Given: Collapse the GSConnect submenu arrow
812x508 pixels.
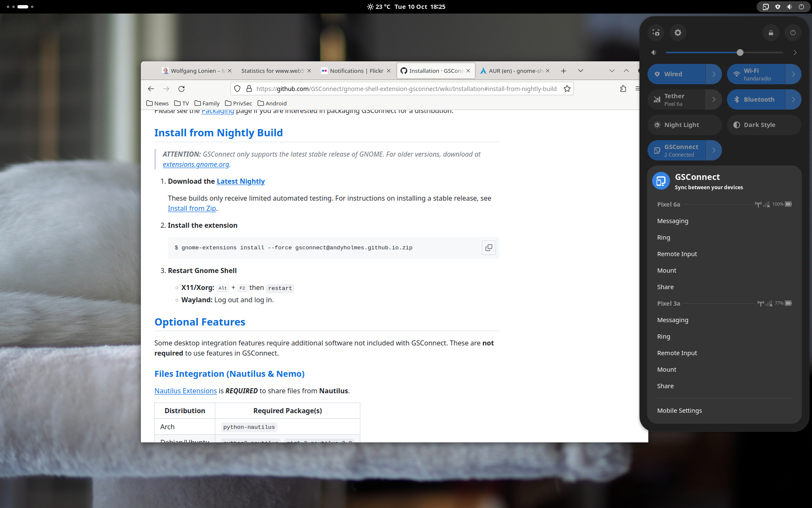Looking at the screenshot, I should point(714,150).
